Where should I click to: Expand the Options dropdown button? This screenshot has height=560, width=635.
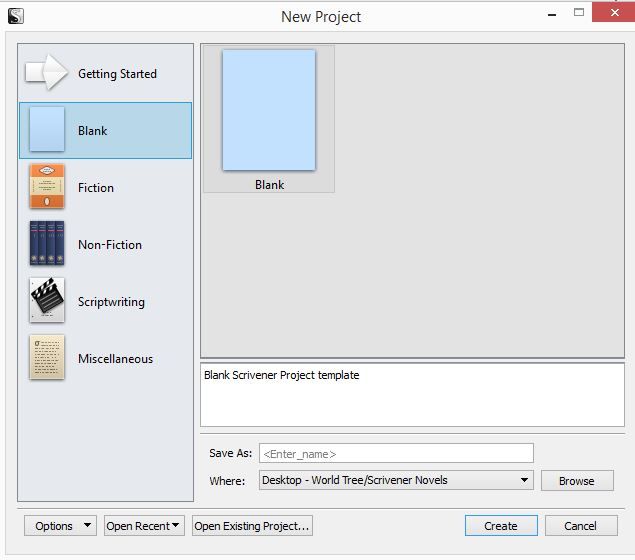point(60,526)
